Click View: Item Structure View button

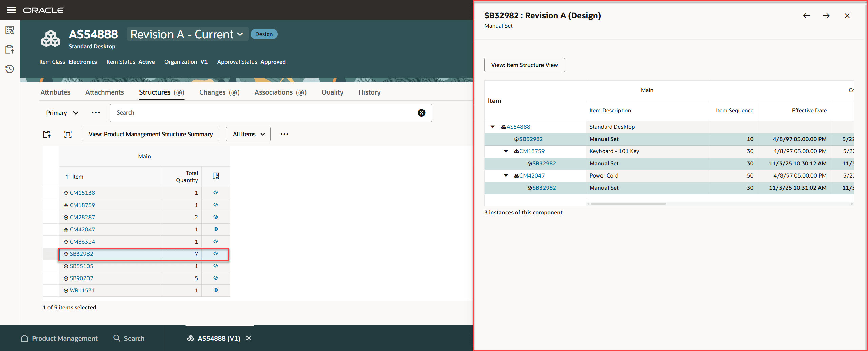click(524, 65)
